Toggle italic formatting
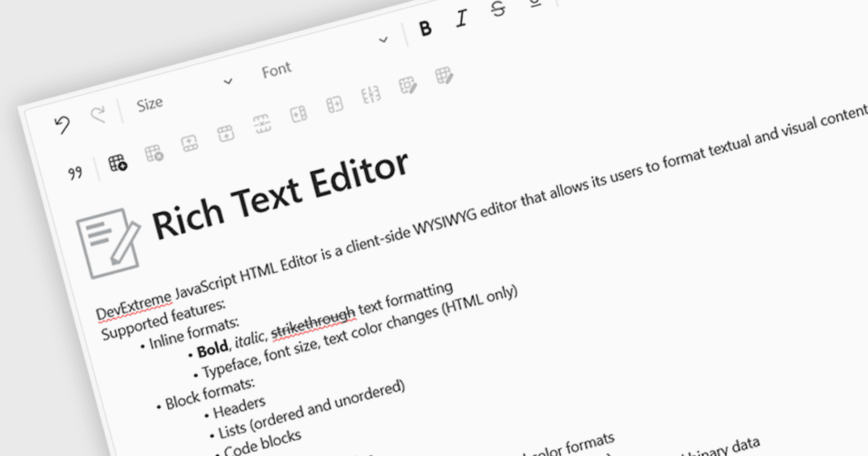The width and height of the screenshot is (868, 456). pos(461,20)
